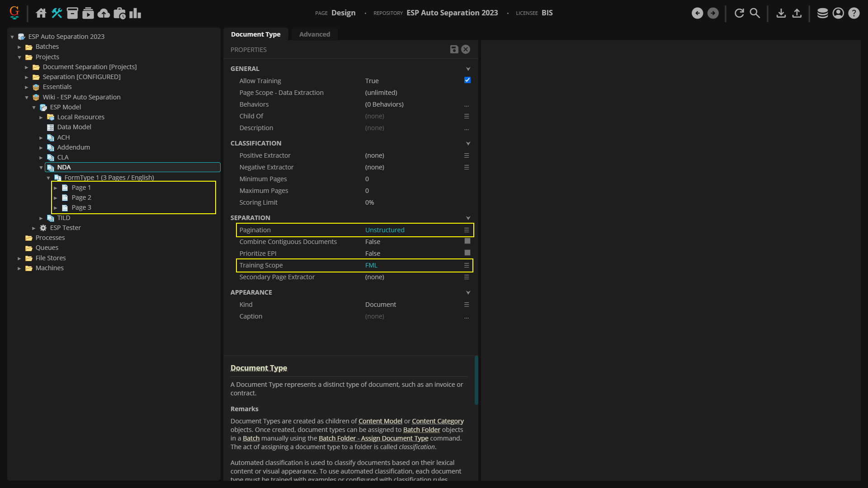
Task: Open the Home page icon
Action: (x=41, y=13)
